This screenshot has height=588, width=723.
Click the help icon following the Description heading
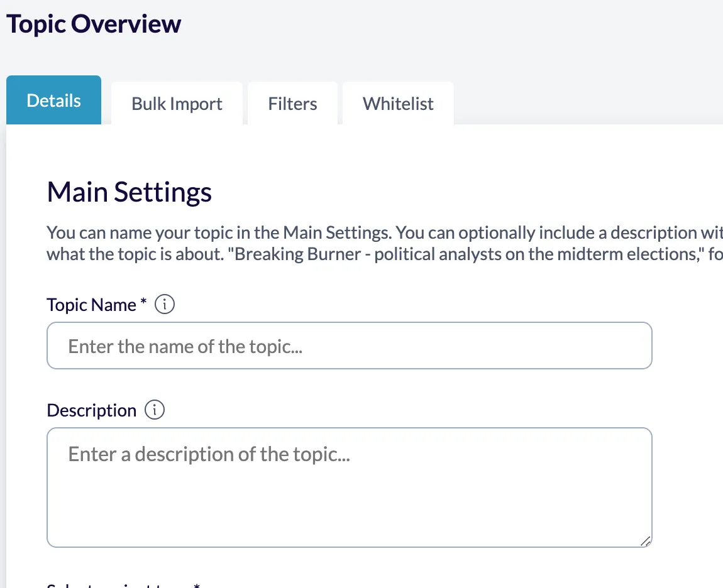click(x=155, y=410)
